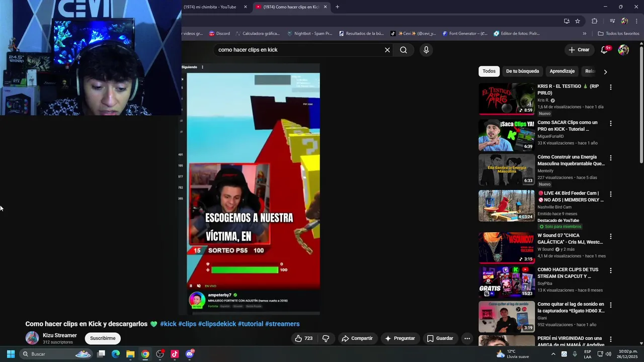Click the Compartir share button

(357, 338)
